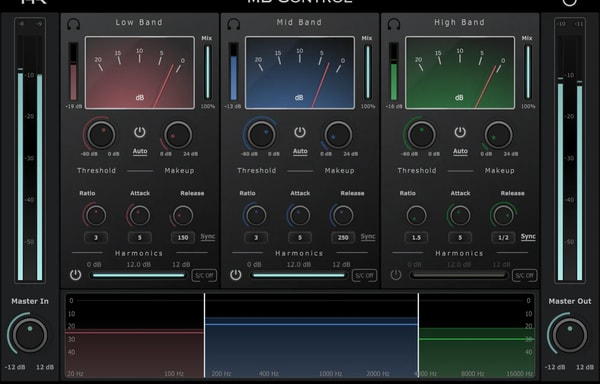Select Low Band ratio value field 3
The width and height of the screenshot is (600, 384).
(x=96, y=238)
